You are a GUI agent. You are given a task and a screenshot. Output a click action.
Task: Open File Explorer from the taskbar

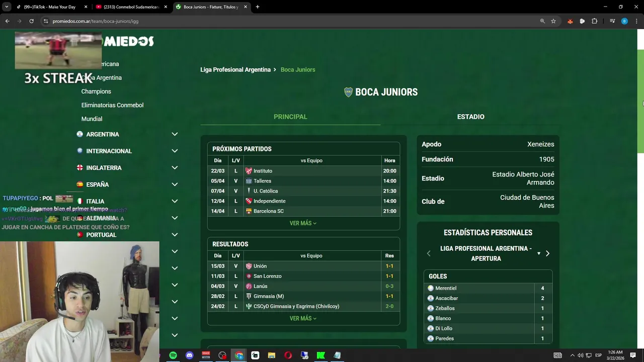coord(272,355)
